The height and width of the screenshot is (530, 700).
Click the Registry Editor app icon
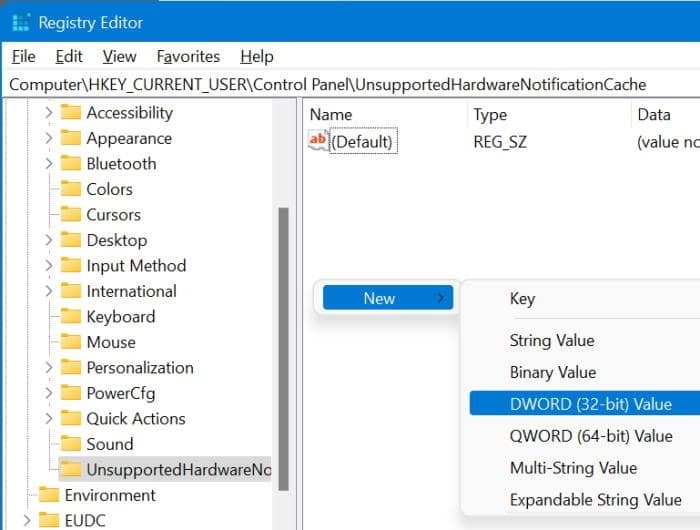coord(21,22)
